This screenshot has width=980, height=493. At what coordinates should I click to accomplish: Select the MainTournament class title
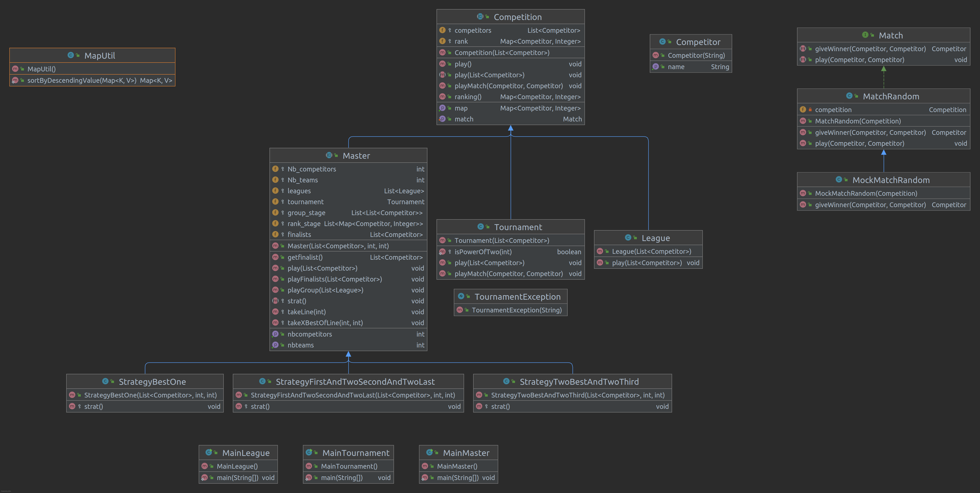pyautogui.click(x=356, y=453)
